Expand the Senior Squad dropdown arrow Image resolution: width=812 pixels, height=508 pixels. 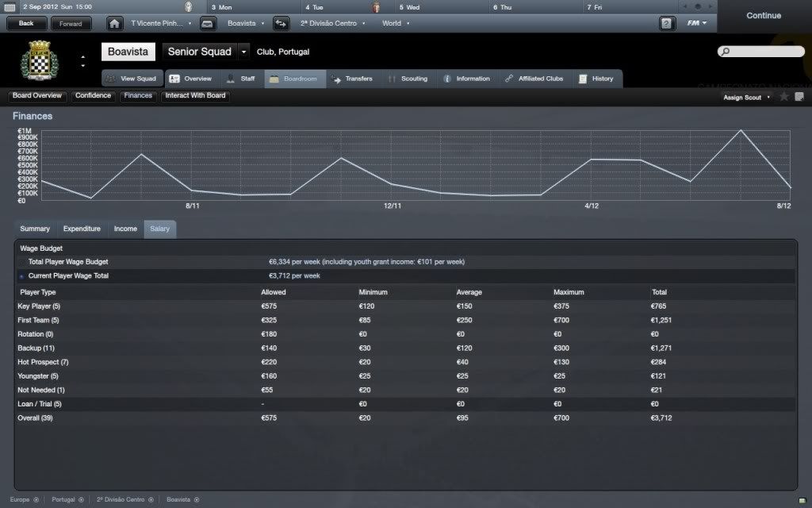243,52
